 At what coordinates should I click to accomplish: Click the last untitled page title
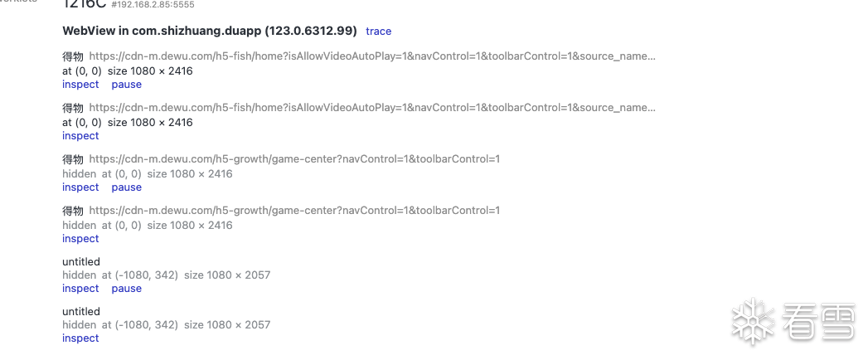coord(81,312)
